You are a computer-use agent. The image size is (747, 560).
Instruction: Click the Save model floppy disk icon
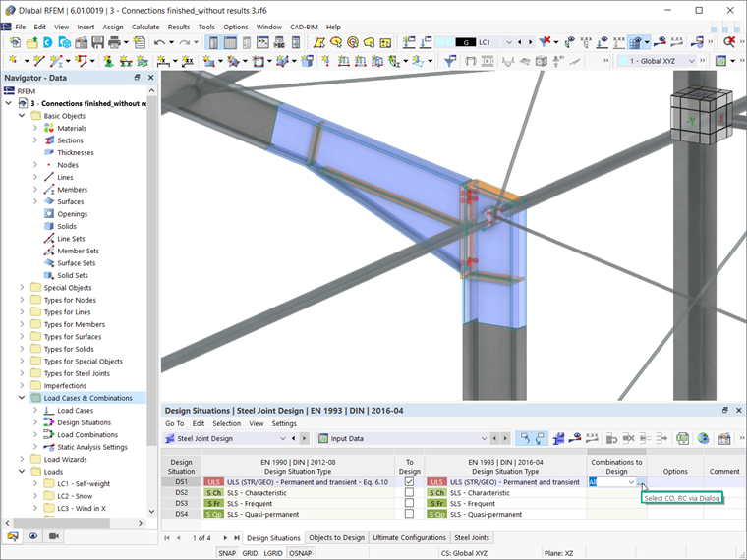97,43
